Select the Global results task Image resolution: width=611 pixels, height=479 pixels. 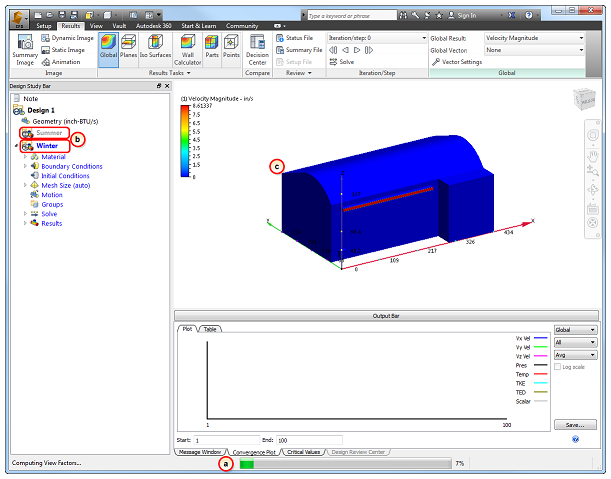[108, 50]
